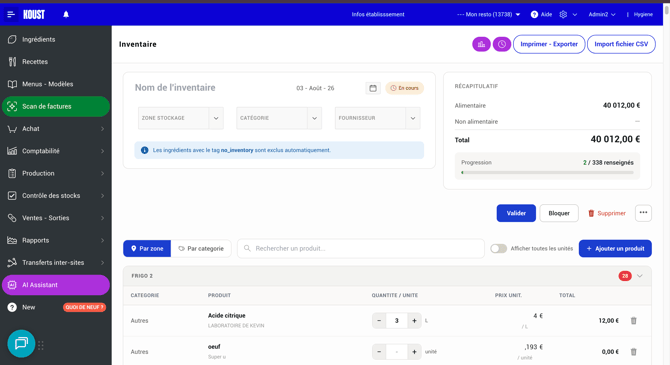Image resolution: width=670 pixels, height=365 pixels.
Task: Open the Admin2 user menu
Action: pyautogui.click(x=602, y=15)
